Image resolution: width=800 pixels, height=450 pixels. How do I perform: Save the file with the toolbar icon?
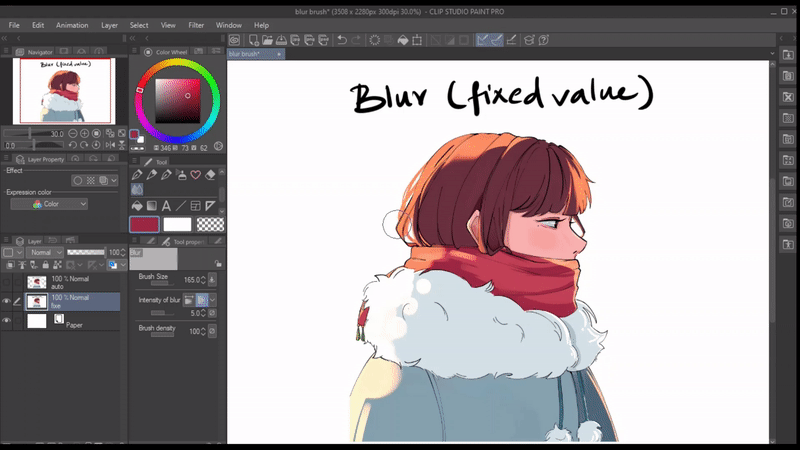281,40
